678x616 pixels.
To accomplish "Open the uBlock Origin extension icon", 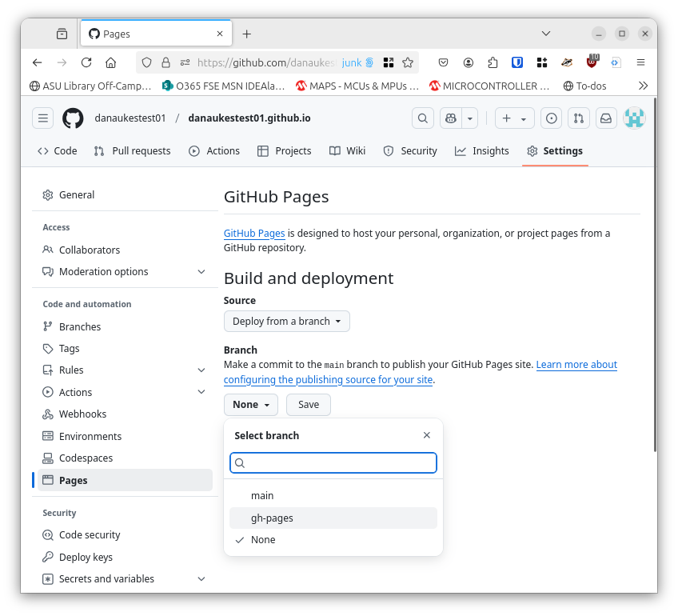I will coord(592,62).
